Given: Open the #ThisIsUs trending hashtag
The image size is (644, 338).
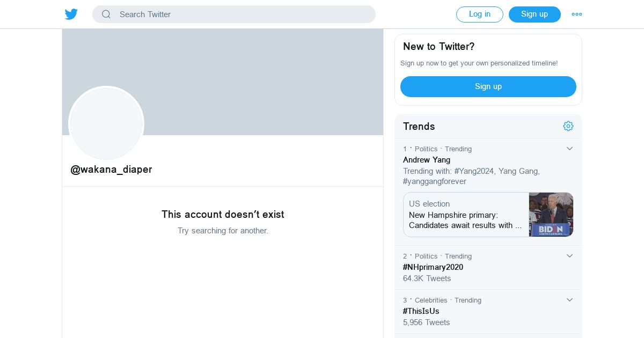Looking at the screenshot, I should pos(421,311).
